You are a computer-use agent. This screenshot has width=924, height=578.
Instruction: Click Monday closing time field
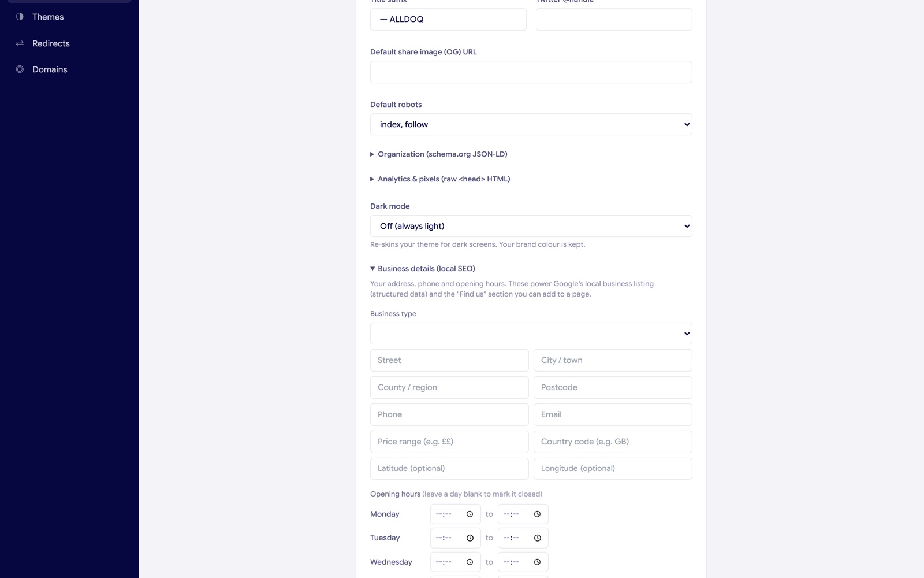pyautogui.click(x=523, y=514)
